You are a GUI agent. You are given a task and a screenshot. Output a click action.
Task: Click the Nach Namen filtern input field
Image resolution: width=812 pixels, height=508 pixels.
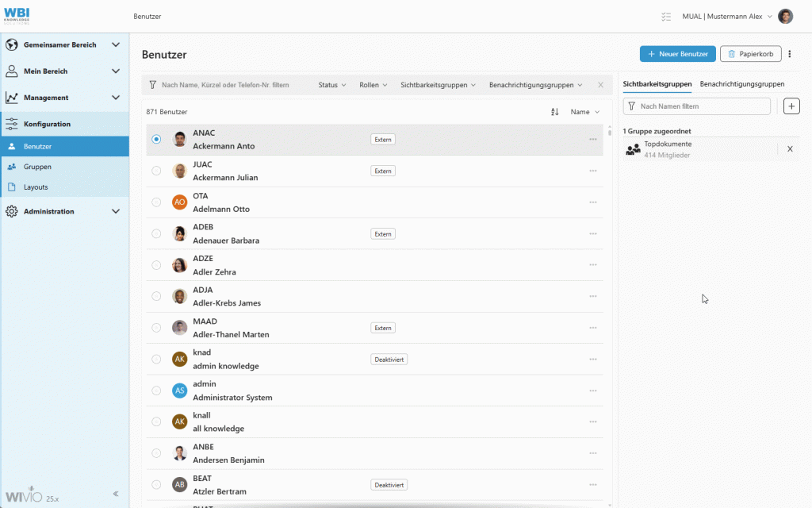point(696,106)
